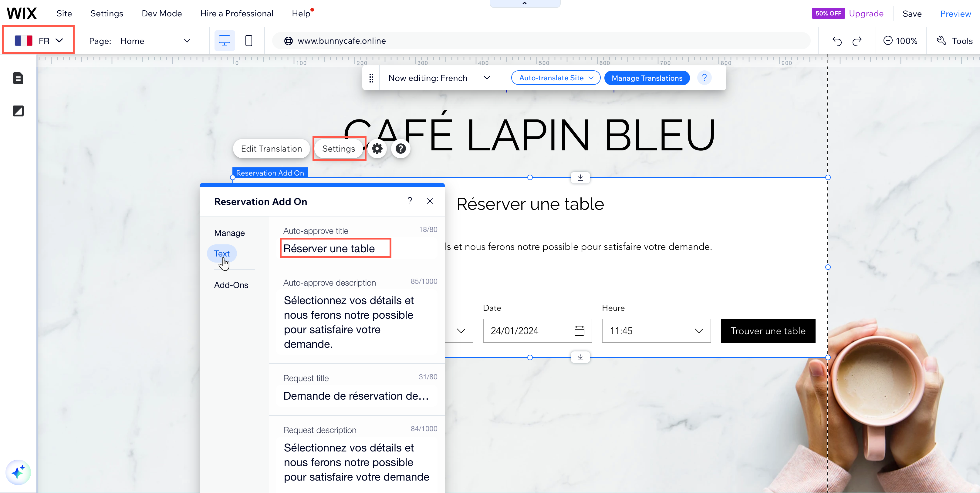
Task: Toggle desktop preview mode icon
Action: point(225,40)
